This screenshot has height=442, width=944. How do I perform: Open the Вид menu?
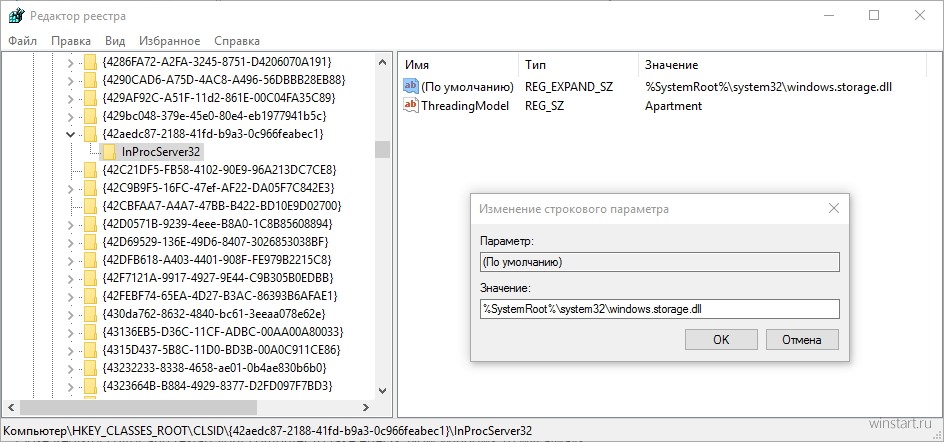[115, 41]
